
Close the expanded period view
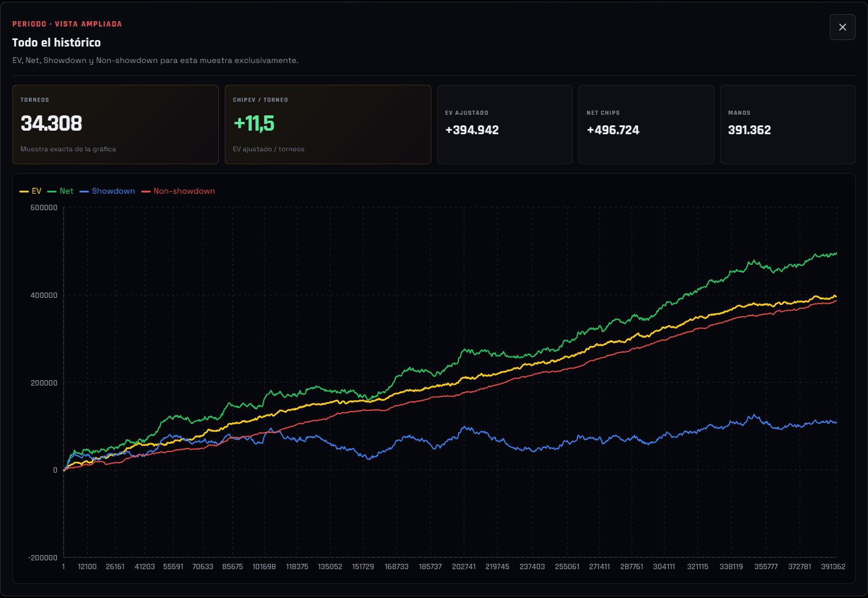[842, 27]
